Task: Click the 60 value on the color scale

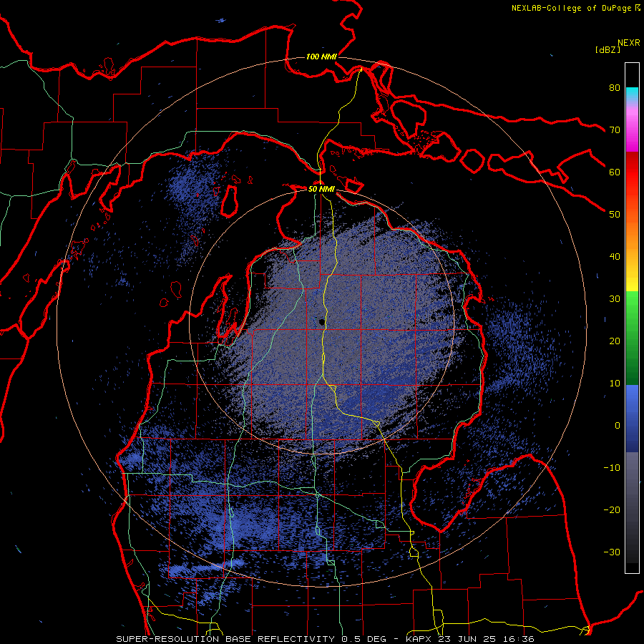Action: 615,172
